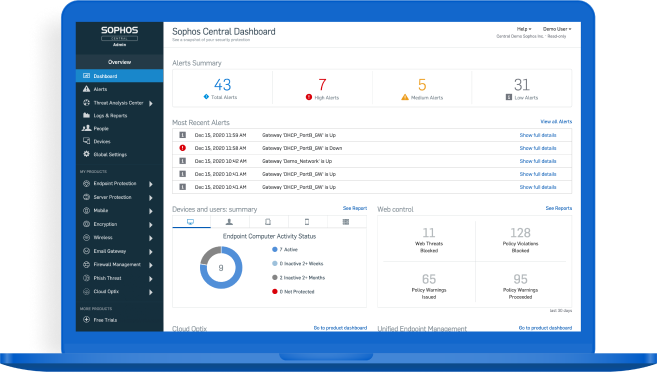Image resolution: width=657 pixels, height=378 pixels.
Task: Click the blue Active legend dot
Action: point(275,249)
